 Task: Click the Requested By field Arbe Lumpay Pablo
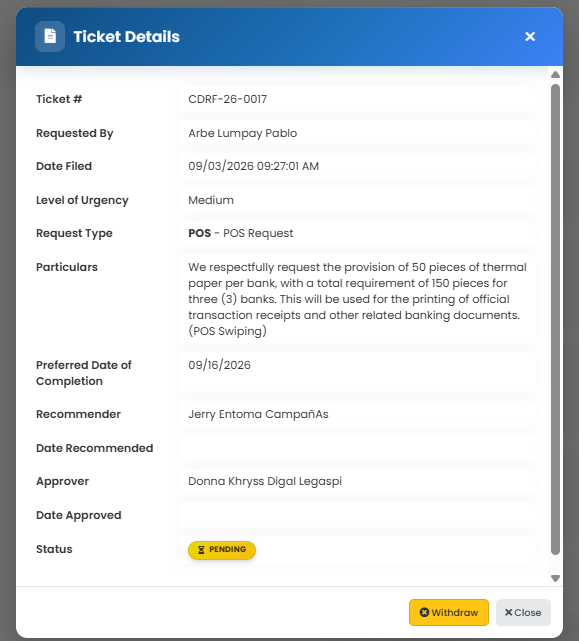(357, 133)
